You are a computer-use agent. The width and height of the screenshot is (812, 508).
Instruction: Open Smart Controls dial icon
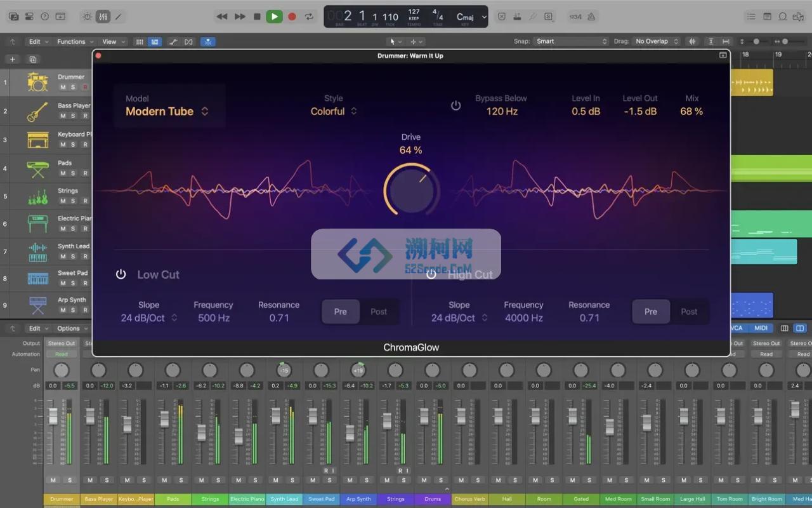click(x=88, y=17)
